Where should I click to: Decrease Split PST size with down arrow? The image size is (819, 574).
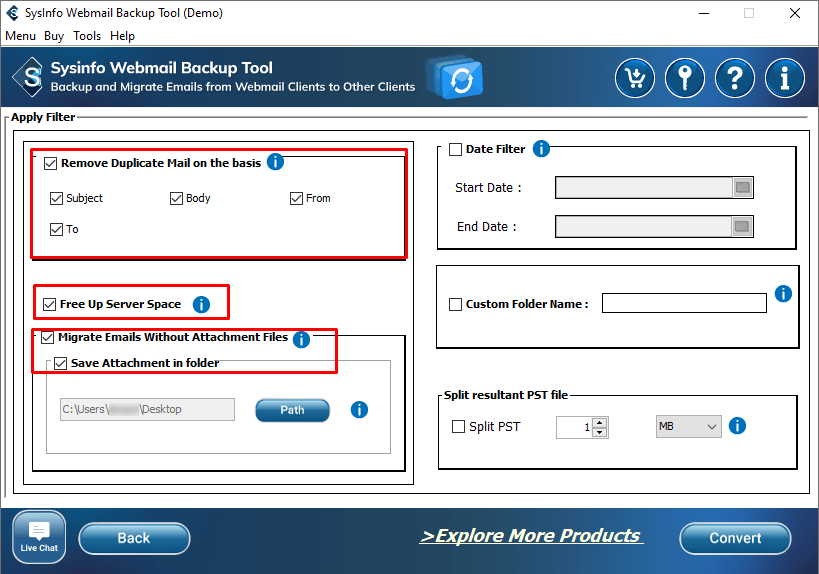600,432
